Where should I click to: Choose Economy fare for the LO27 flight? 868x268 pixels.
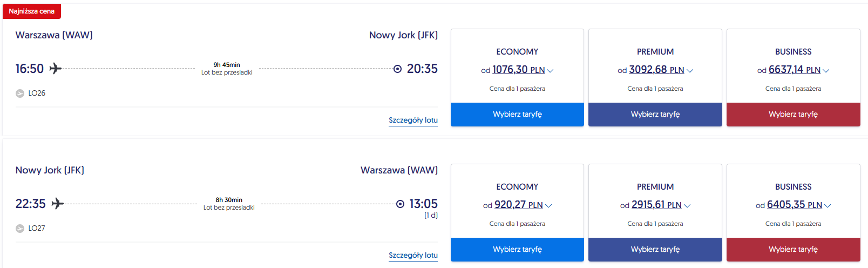(517, 250)
